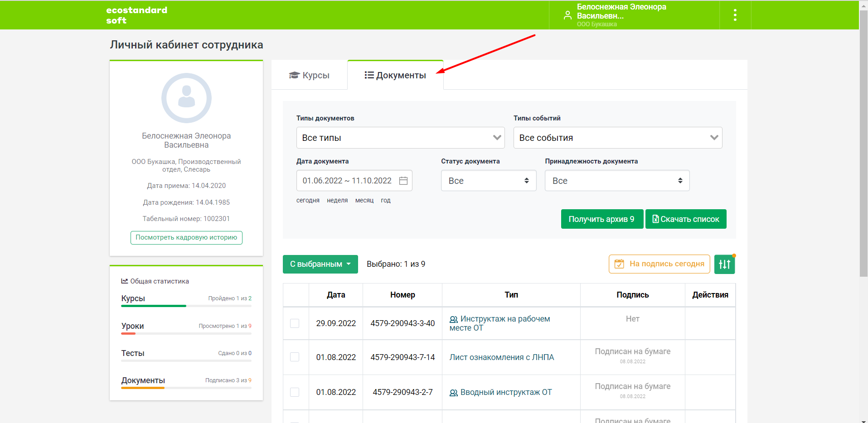Expand the Все типы document type dropdown
Screen dimensions: 868x423
(x=401, y=138)
